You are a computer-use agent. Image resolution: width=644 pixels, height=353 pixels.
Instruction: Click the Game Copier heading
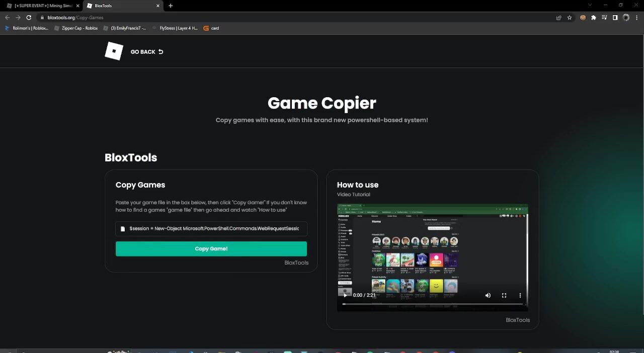tap(322, 103)
